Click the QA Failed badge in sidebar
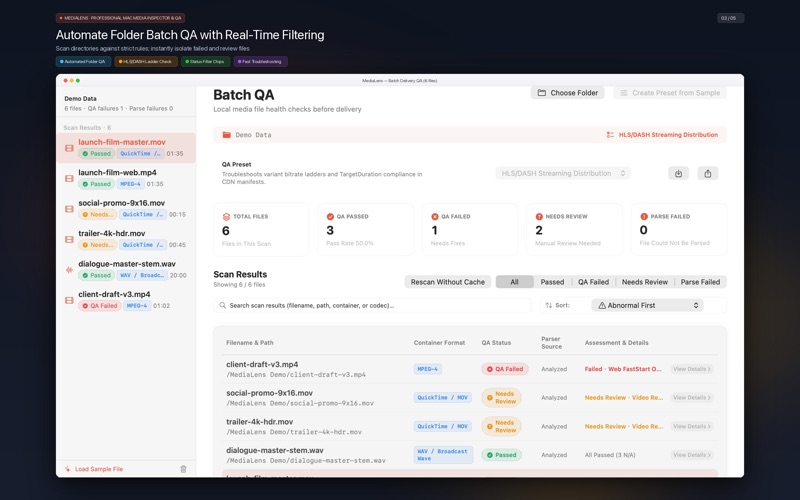Screen dimensions: 800x500 99,306
